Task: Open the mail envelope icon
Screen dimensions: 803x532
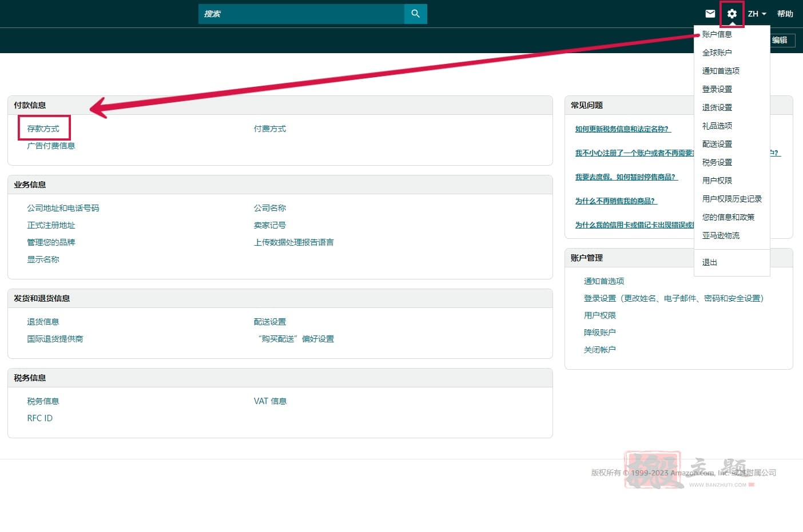Action: 710,14
